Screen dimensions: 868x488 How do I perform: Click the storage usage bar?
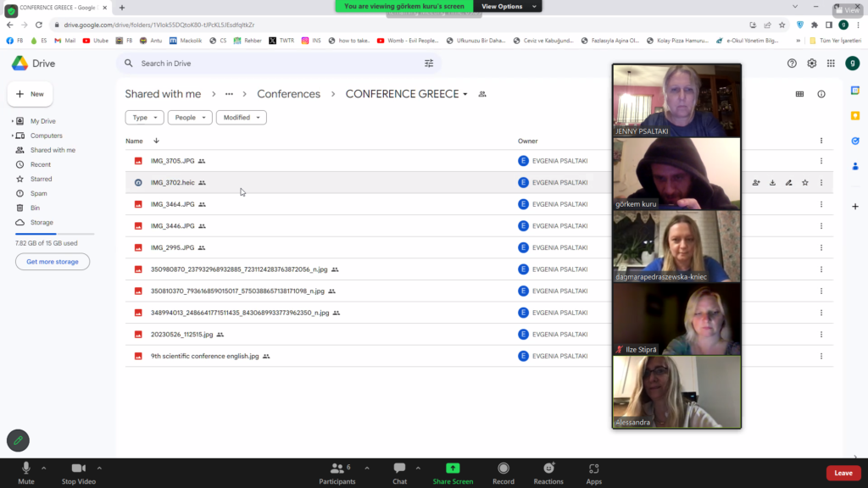(54, 233)
